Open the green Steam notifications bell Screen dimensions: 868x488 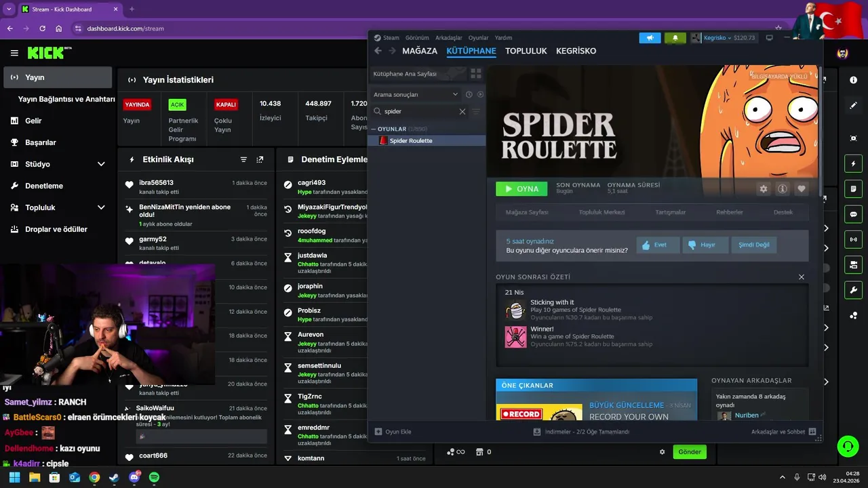(x=675, y=38)
